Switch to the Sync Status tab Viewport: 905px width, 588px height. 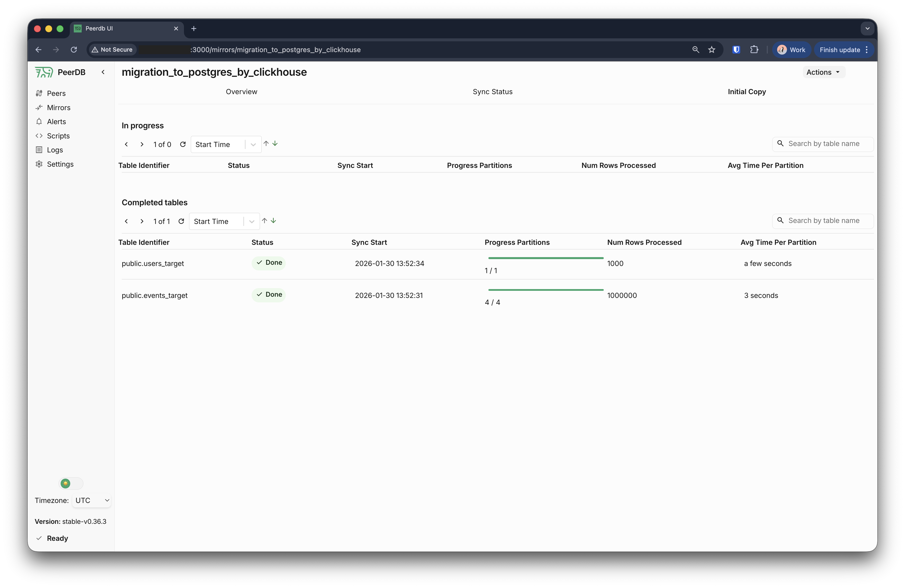[492, 92]
